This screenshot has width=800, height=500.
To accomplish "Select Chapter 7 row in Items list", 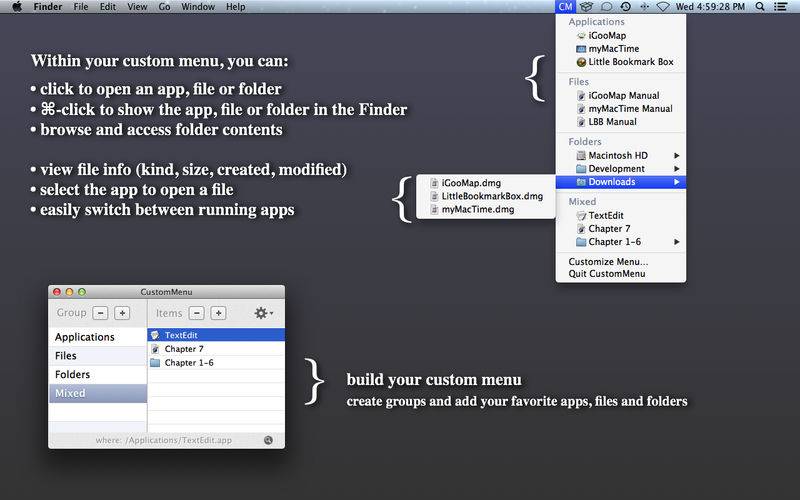I will pyautogui.click(x=216, y=348).
